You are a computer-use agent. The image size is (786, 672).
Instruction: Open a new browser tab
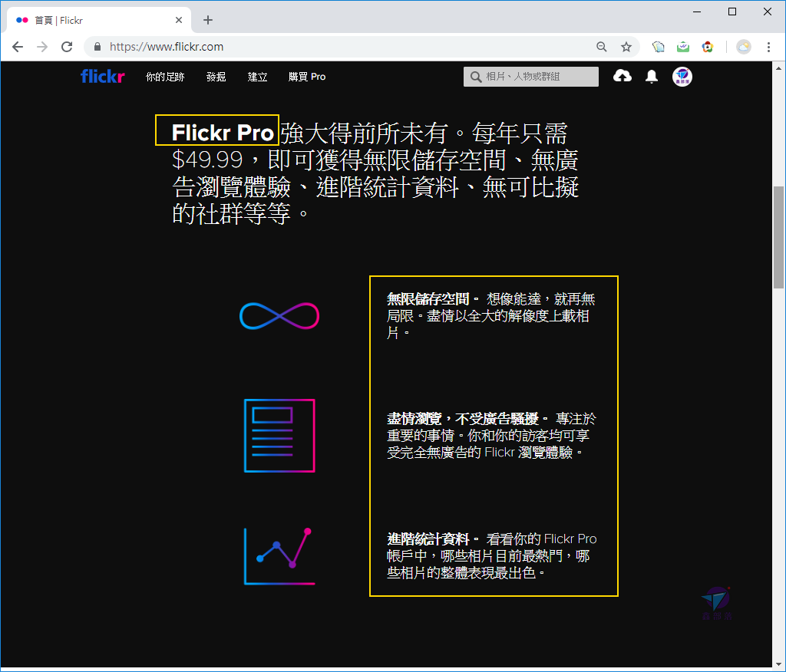click(x=208, y=20)
